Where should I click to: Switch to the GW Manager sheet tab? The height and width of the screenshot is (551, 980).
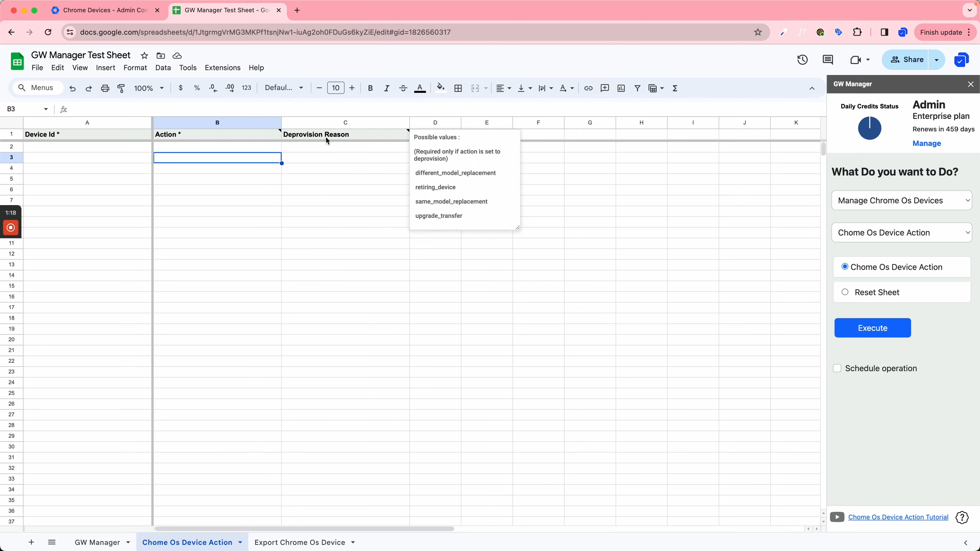97,542
